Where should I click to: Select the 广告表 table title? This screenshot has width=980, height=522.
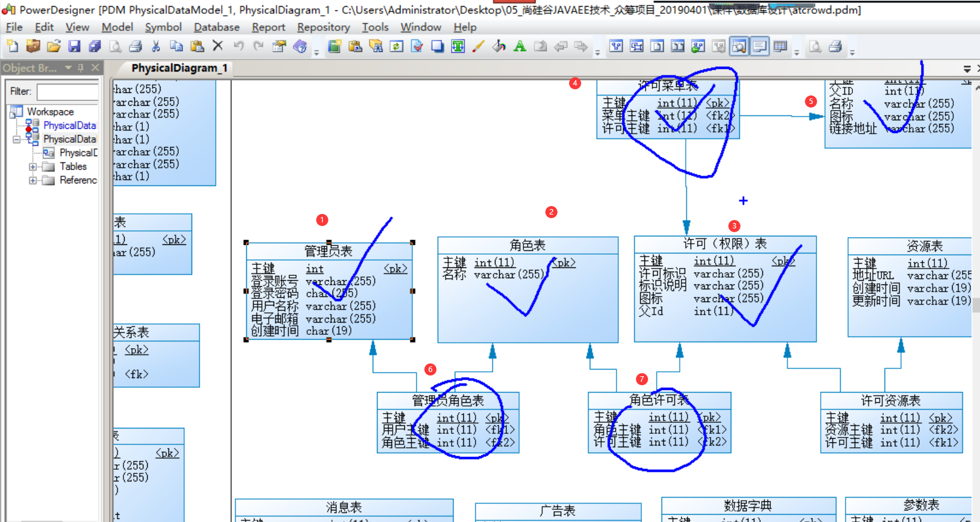point(557,511)
